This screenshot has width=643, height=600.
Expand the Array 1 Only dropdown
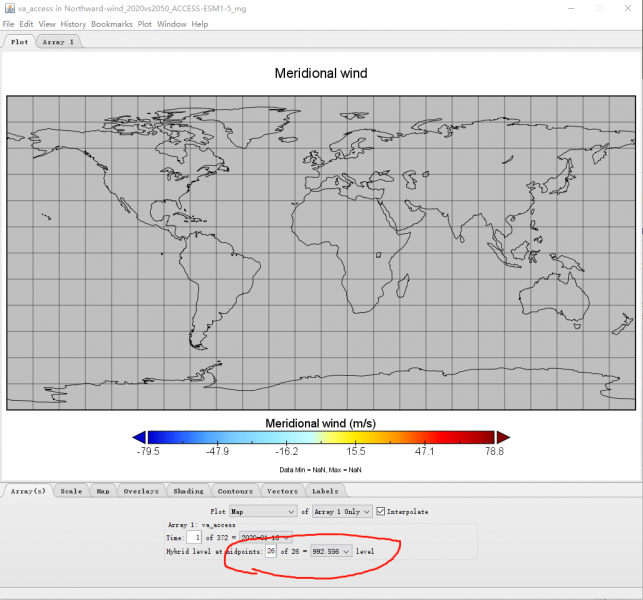pos(342,511)
